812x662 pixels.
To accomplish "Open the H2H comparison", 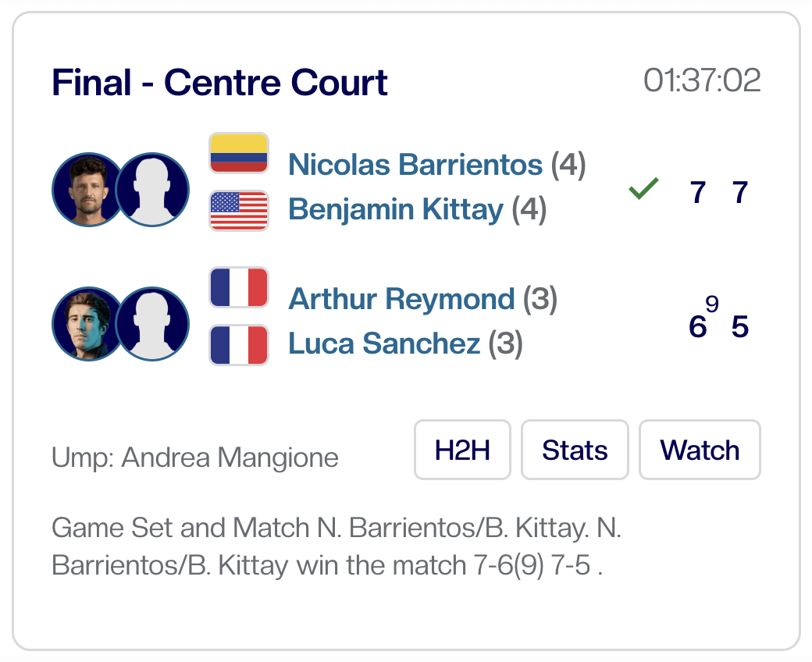I will [x=462, y=450].
